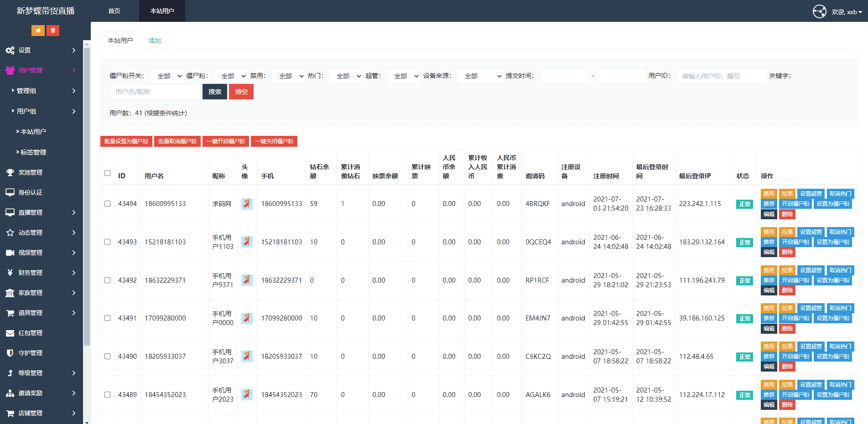The image size is (868, 424).
Task: Click the star icon for 动态管理
Action: tap(10, 233)
